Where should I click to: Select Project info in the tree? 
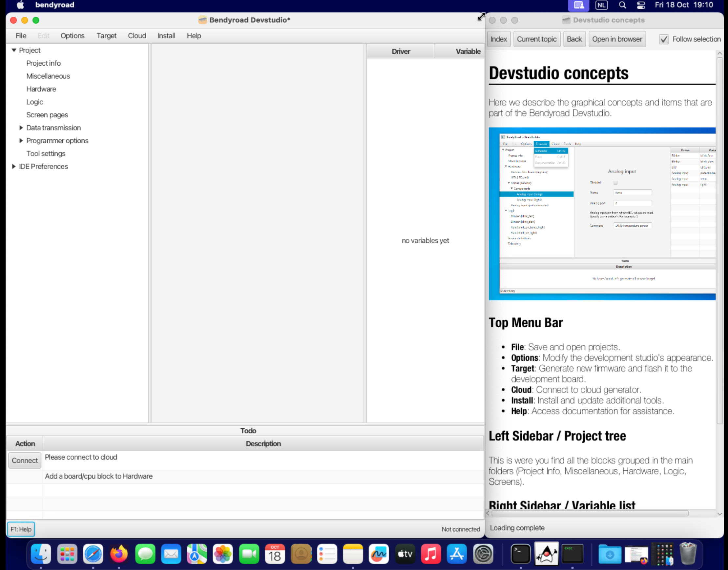coord(43,63)
